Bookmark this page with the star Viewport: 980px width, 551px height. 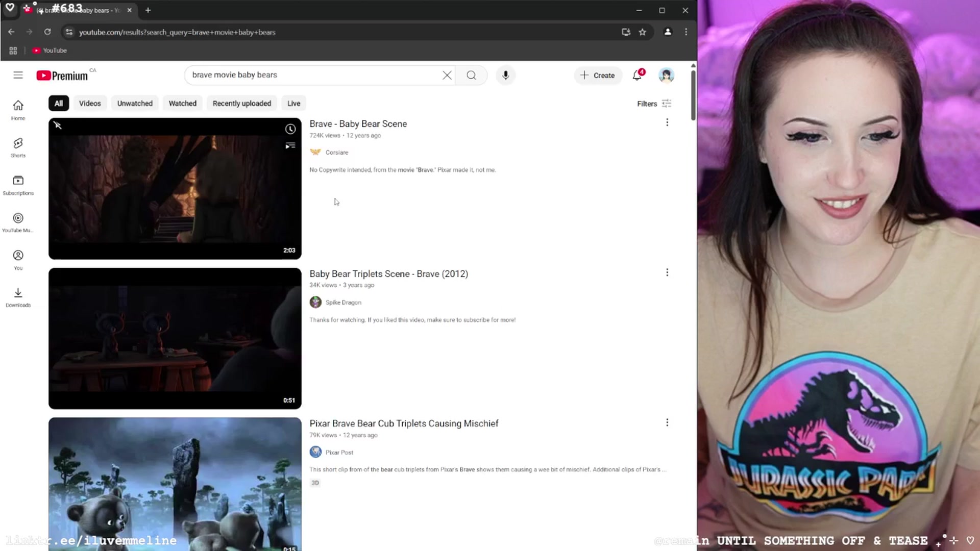[643, 32]
